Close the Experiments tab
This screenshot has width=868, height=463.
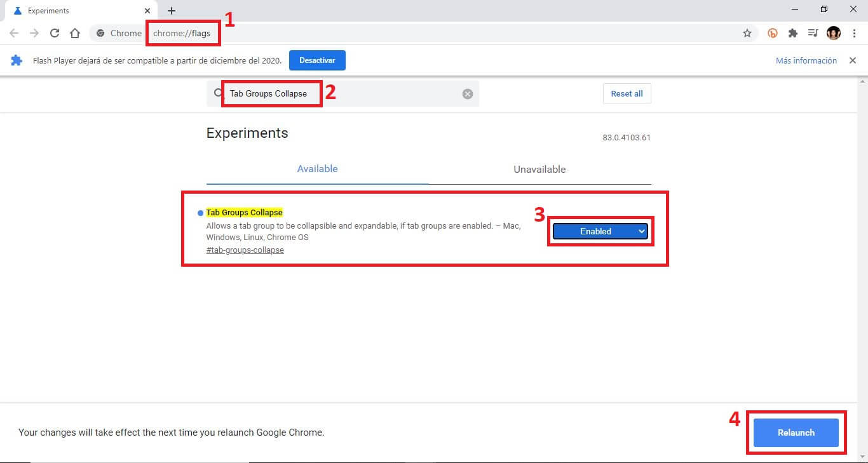coord(147,11)
